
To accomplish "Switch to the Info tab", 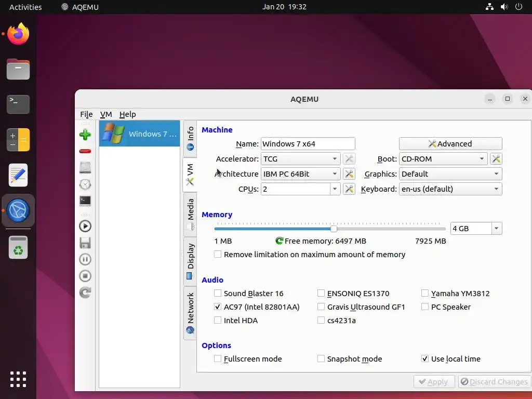I will coord(190,138).
